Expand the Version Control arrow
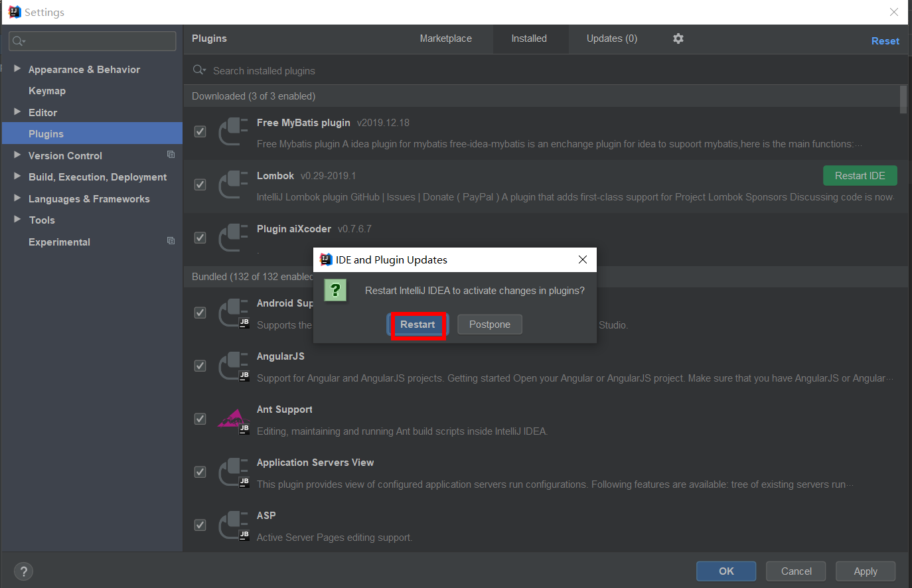This screenshot has height=588, width=912. click(x=17, y=155)
